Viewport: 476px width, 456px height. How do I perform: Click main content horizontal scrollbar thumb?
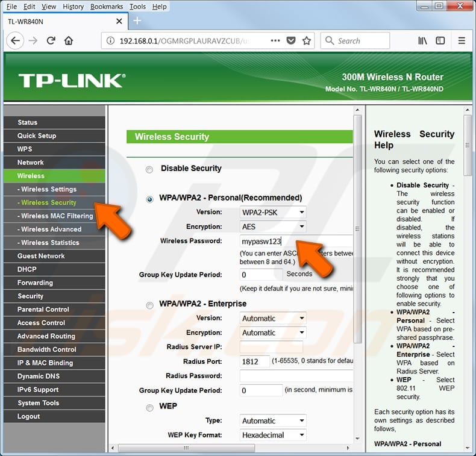point(186,448)
